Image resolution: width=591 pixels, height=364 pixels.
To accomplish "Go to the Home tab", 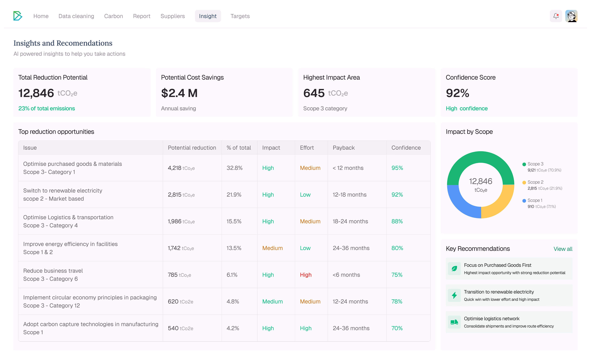I will 41,16.
